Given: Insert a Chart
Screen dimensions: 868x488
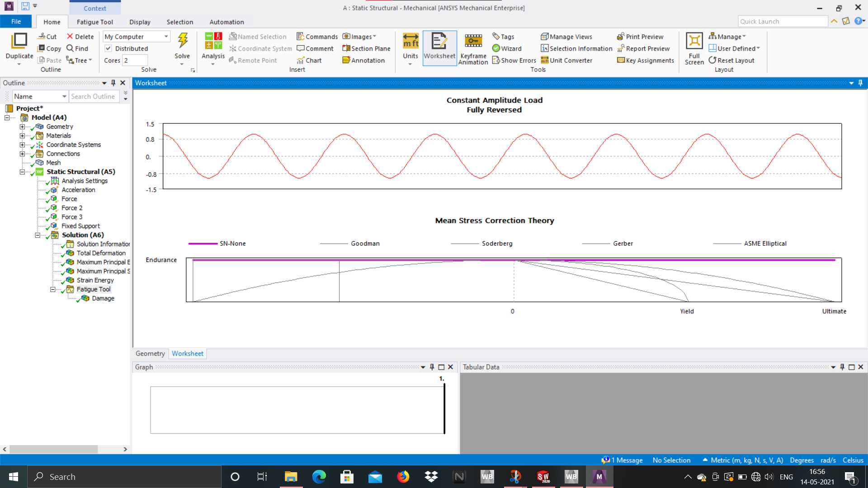Looking at the screenshot, I should pos(309,60).
